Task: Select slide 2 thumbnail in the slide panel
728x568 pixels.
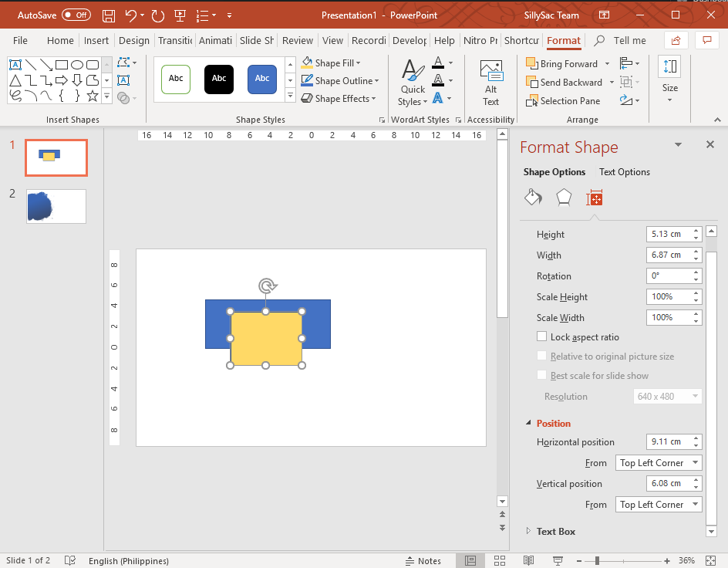Action: (56, 206)
